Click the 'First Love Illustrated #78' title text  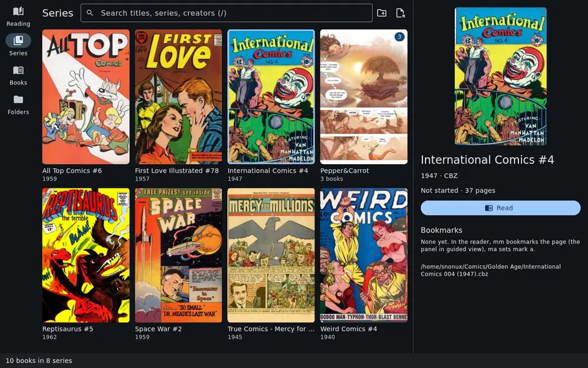pyautogui.click(x=176, y=171)
